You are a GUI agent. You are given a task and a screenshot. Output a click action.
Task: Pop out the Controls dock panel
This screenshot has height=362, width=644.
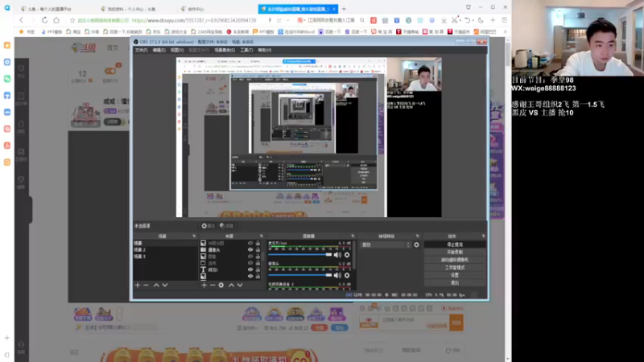(x=484, y=236)
